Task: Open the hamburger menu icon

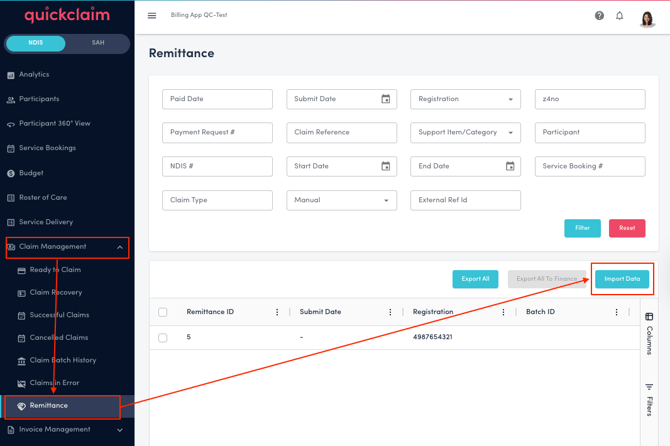Action: click(152, 16)
